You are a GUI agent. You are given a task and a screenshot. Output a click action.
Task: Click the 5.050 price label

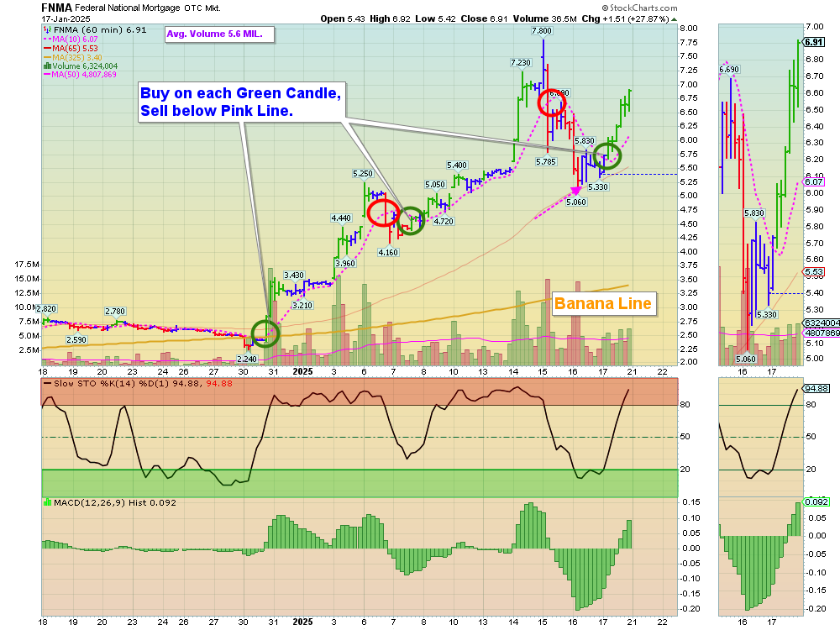(435, 185)
